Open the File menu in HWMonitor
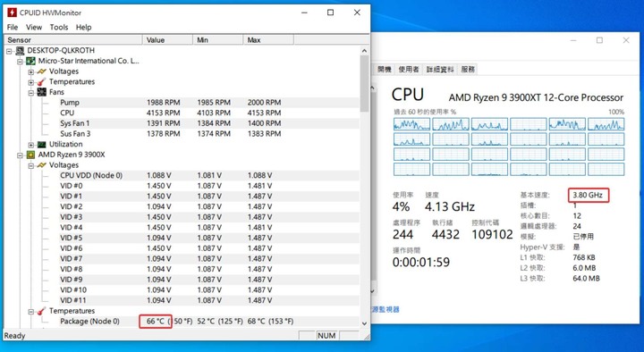 tap(13, 27)
